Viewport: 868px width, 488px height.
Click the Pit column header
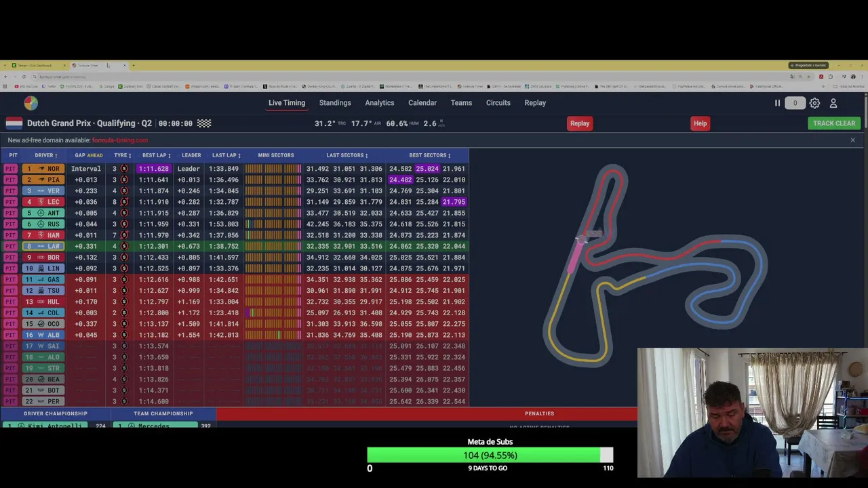[13, 155]
